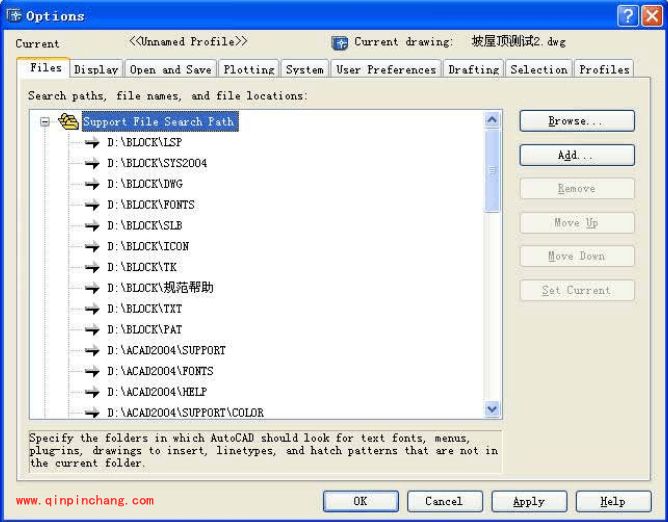Screen dimensions: 668x522
Task: Click the drawing name 坡屋顶测试2.dwg
Action: 518,42
